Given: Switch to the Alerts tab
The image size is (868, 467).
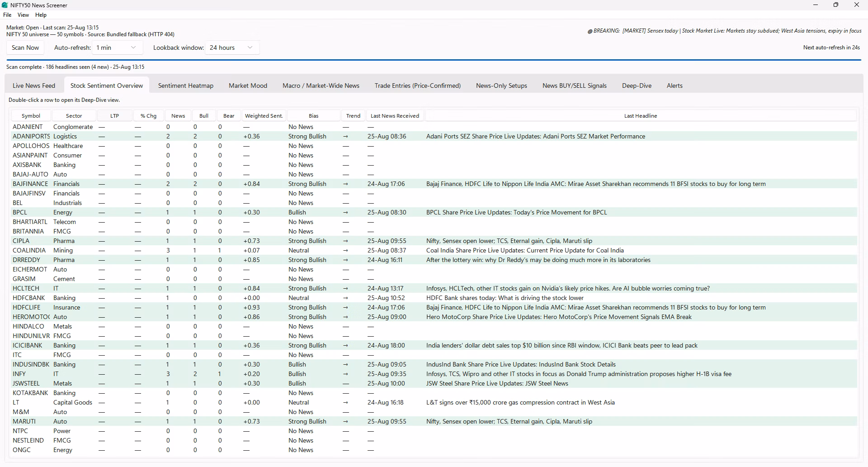Looking at the screenshot, I should 675,86.
